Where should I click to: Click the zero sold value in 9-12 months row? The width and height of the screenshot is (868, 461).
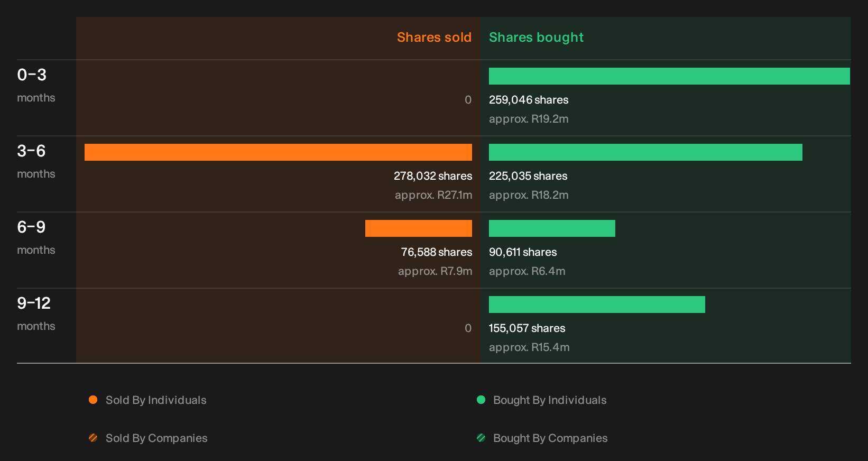468,328
